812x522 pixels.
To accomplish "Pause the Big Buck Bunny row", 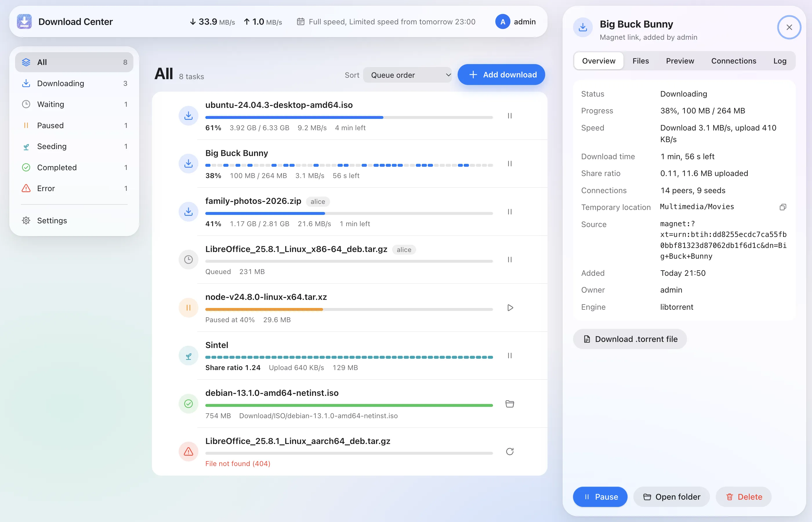I will [509, 163].
